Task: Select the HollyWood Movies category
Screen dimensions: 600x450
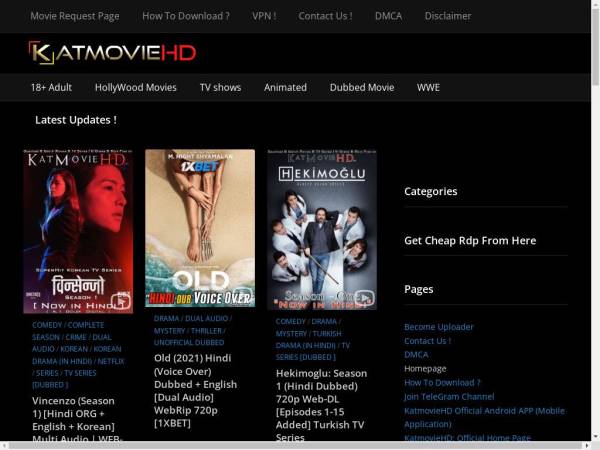Action: [135, 87]
